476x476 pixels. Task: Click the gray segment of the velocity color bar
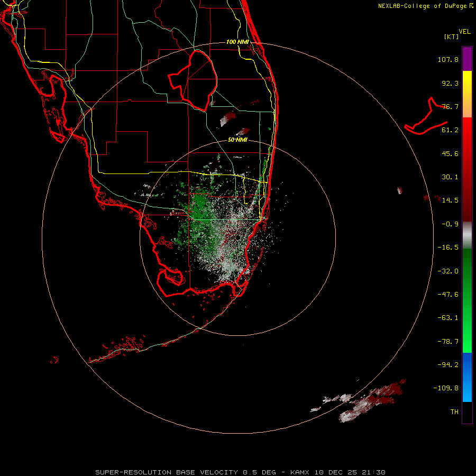pyautogui.click(x=467, y=235)
